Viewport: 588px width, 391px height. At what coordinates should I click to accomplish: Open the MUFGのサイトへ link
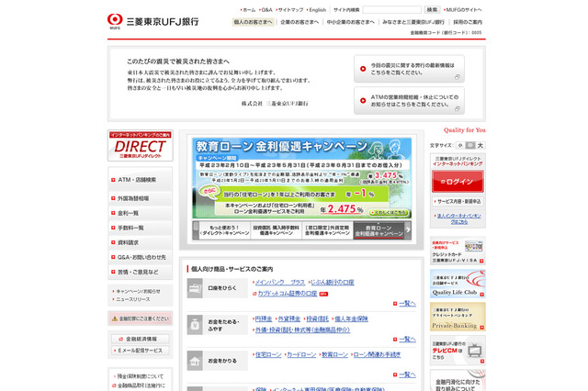(x=464, y=10)
